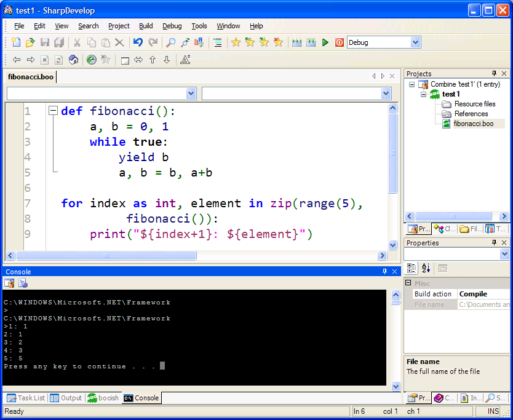Switch to the booish tab
The width and height of the screenshot is (513, 420).
point(103,398)
